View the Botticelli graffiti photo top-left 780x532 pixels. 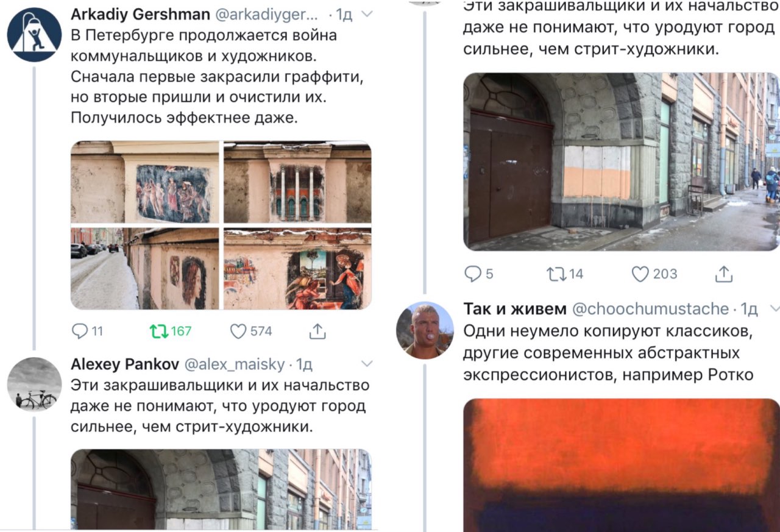click(x=144, y=182)
